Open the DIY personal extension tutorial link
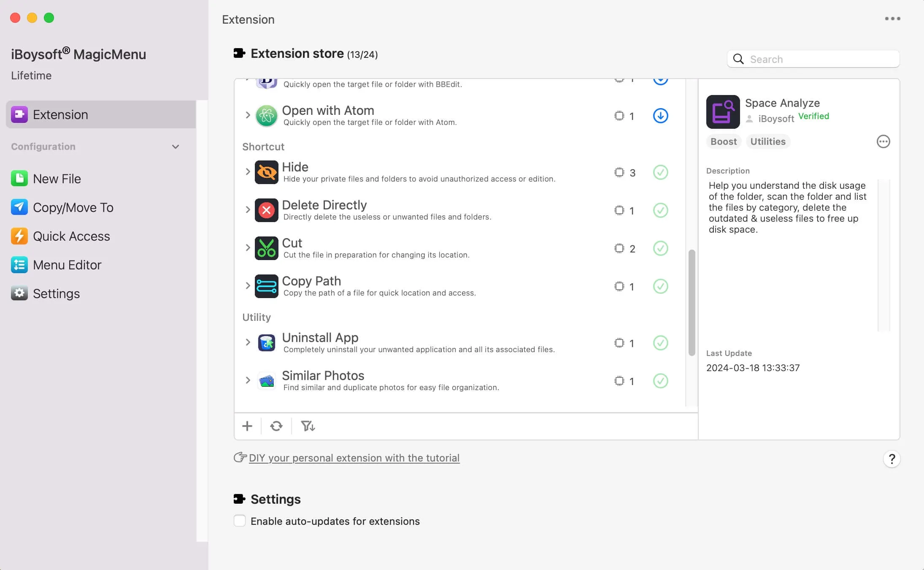Image resolution: width=924 pixels, height=570 pixels. [x=354, y=458]
